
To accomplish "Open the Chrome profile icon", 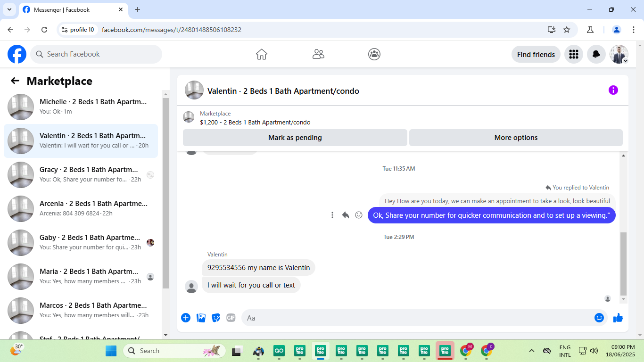I will click(x=617, y=30).
